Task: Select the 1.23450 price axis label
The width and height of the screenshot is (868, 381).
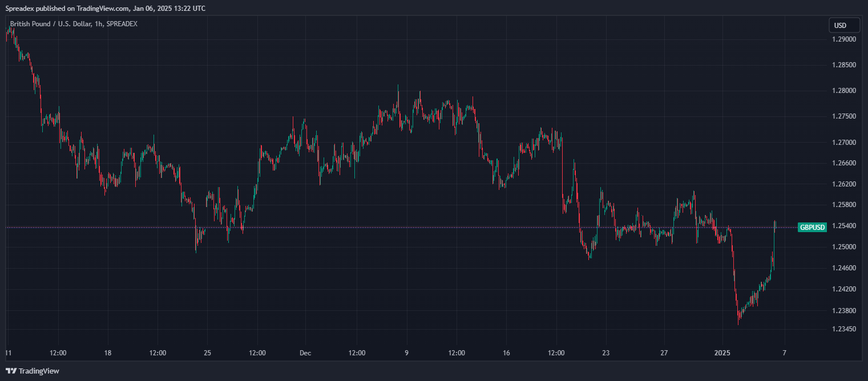Action: (x=844, y=329)
